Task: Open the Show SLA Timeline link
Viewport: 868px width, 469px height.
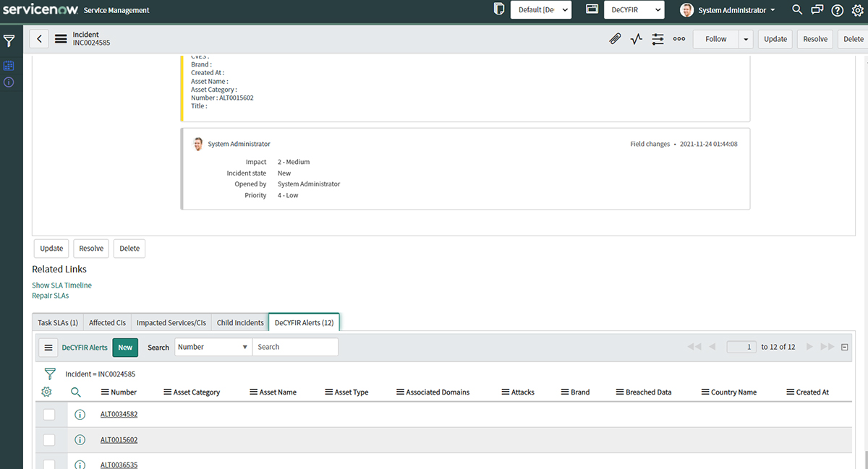Action: [61, 285]
